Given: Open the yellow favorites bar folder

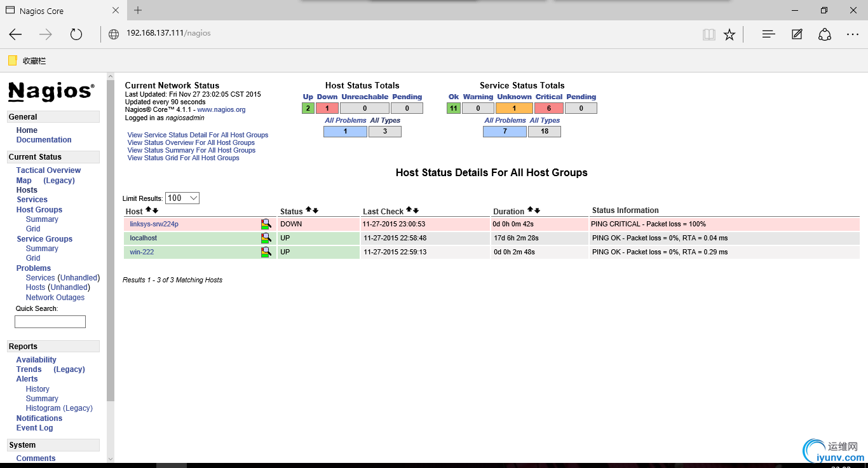Looking at the screenshot, I should (x=12, y=60).
